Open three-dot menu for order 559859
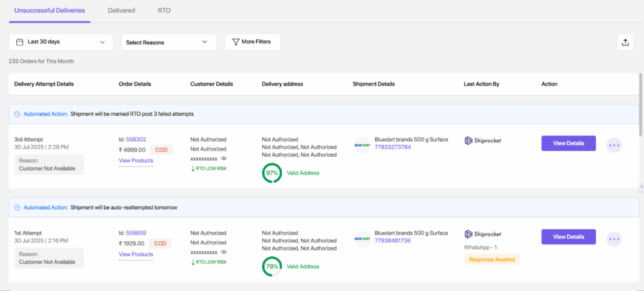Viewport: 644px width, 291px height. click(x=614, y=239)
